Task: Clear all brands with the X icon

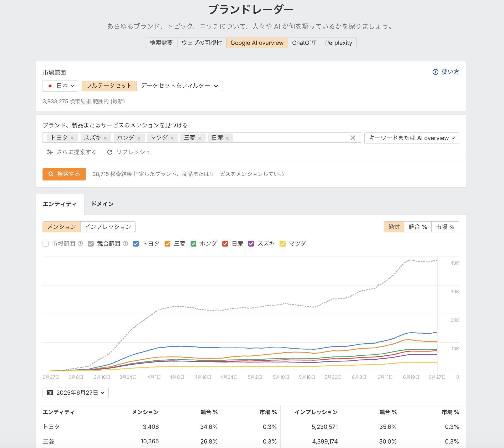Action: click(353, 138)
